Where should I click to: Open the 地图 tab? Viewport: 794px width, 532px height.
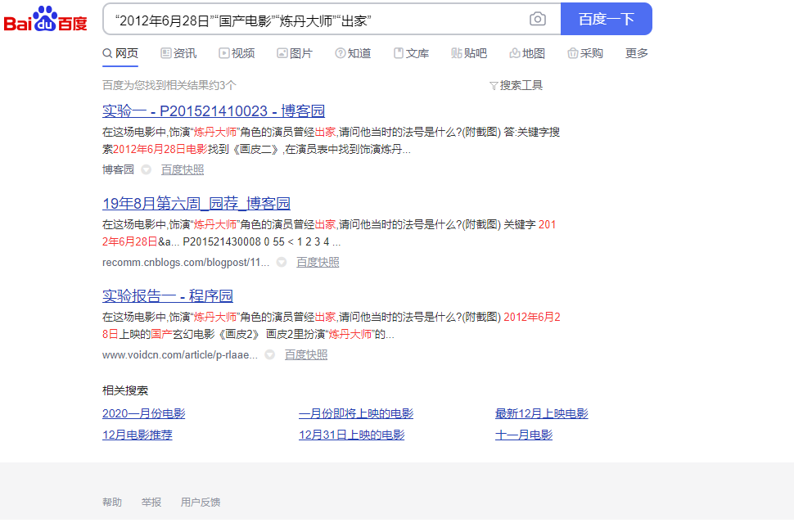pos(527,53)
